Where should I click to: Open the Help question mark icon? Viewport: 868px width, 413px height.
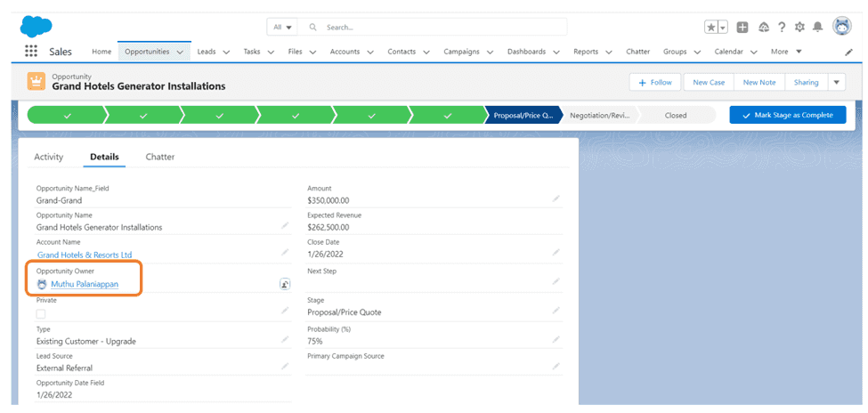782,27
